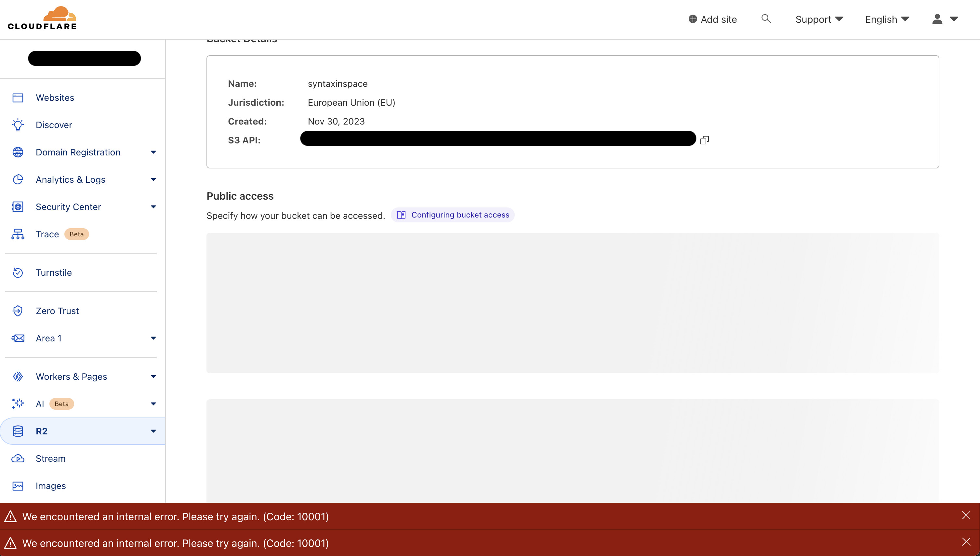Click the Images sidebar icon
980x556 pixels.
[x=18, y=486]
